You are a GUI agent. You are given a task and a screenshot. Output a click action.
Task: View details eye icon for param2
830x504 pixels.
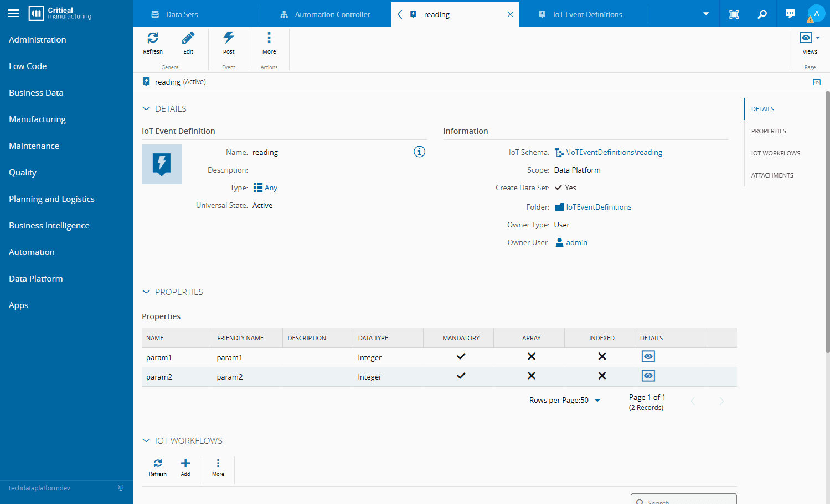coord(648,376)
